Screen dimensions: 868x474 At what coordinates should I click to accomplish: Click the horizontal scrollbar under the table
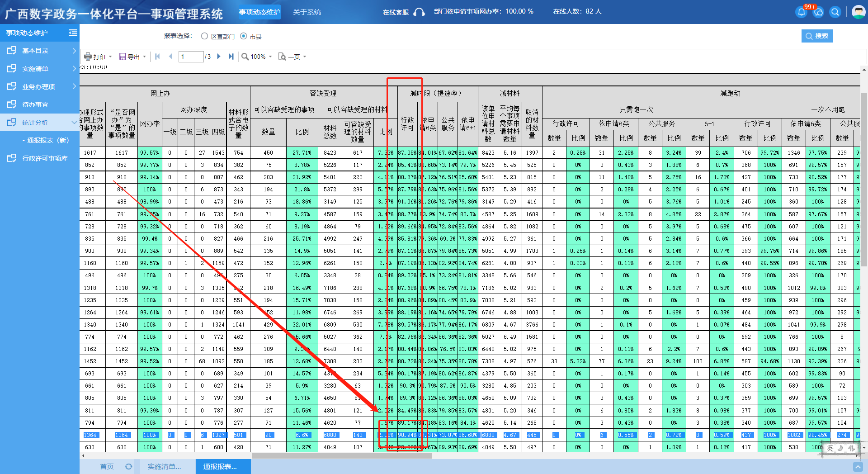[x=341, y=455]
